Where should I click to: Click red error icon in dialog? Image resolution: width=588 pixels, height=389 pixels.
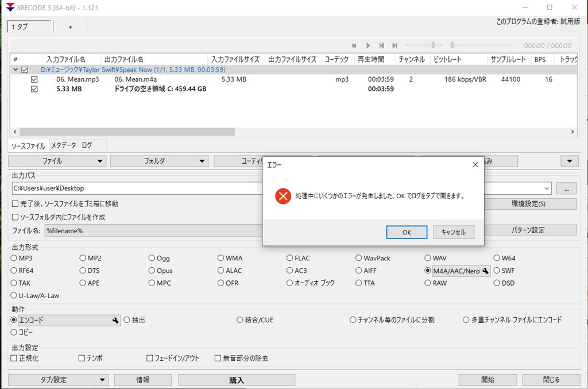point(283,196)
